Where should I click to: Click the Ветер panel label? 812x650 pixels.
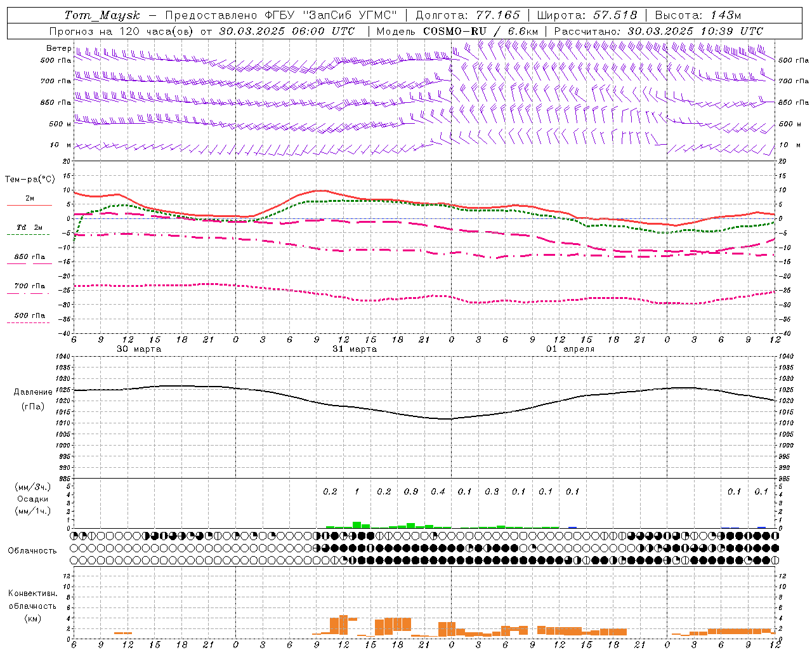(x=58, y=48)
